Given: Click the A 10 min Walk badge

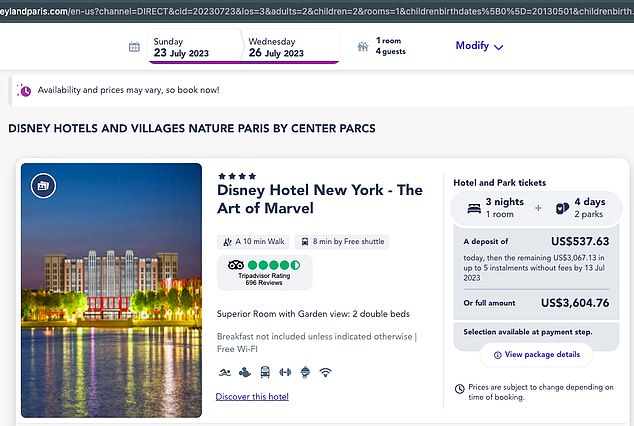Looking at the screenshot, I should coord(254,242).
